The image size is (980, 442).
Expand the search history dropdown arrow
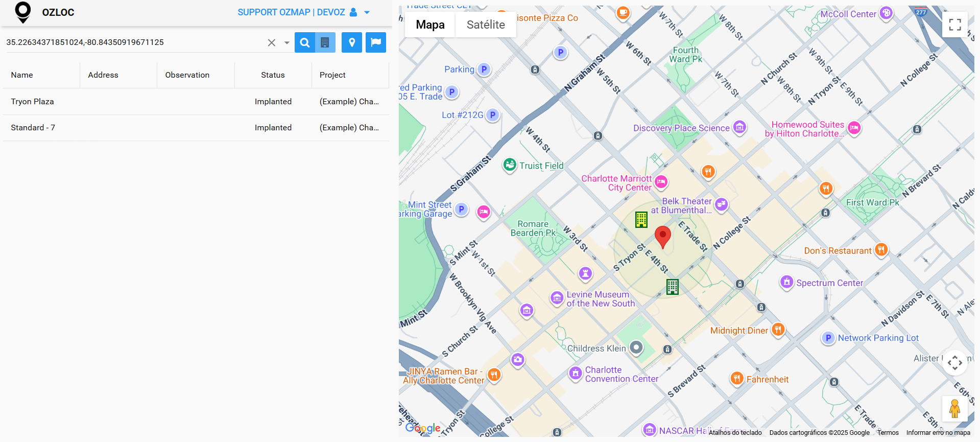[287, 43]
